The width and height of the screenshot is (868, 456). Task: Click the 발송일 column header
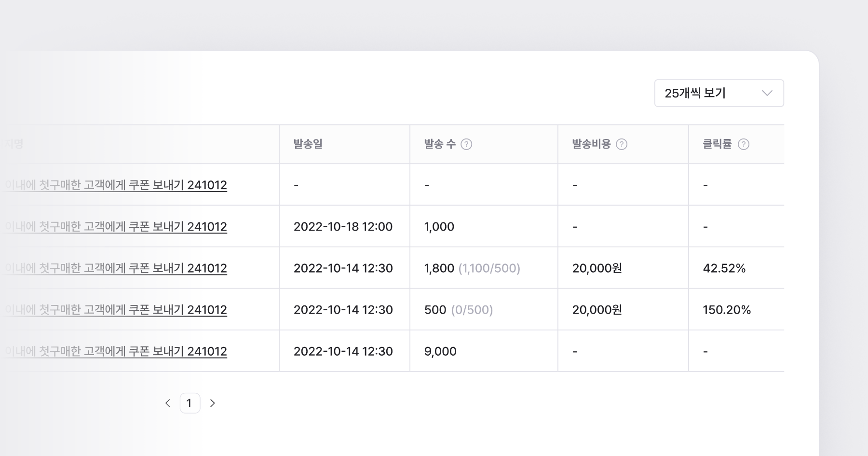308,144
